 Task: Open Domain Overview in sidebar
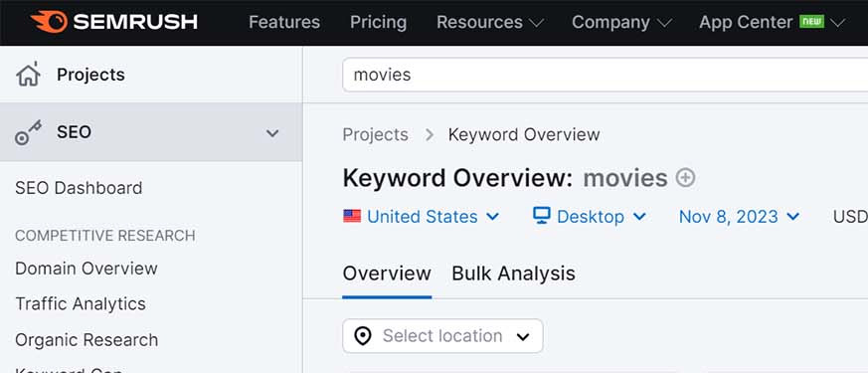(x=87, y=269)
